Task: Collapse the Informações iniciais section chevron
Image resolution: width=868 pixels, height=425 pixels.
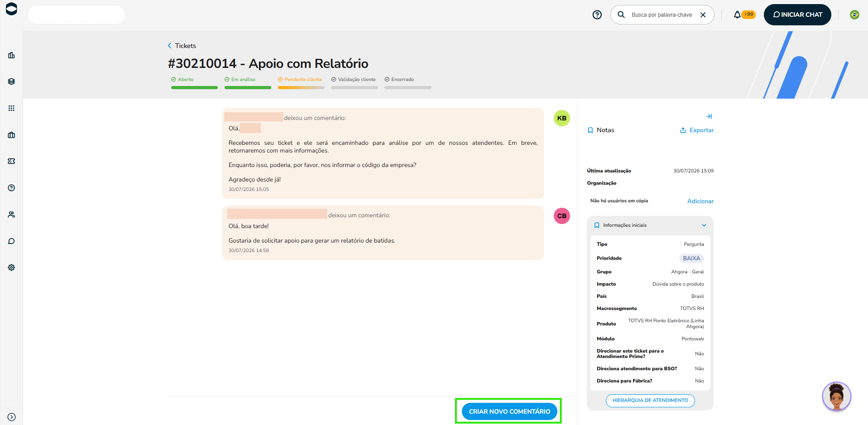Action: tap(704, 225)
